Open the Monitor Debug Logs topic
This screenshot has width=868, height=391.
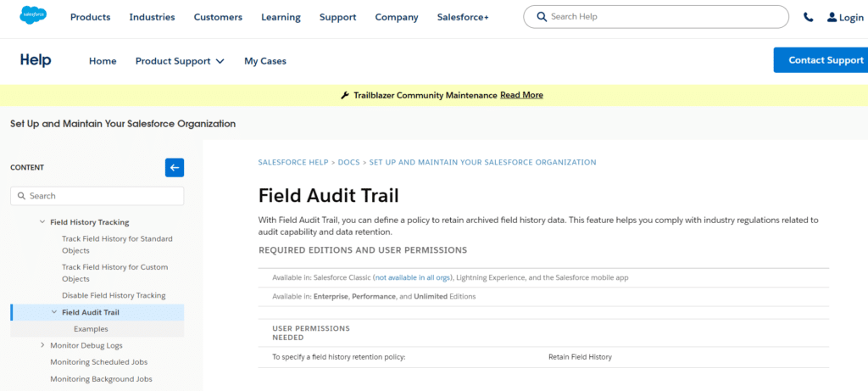pyautogui.click(x=86, y=345)
